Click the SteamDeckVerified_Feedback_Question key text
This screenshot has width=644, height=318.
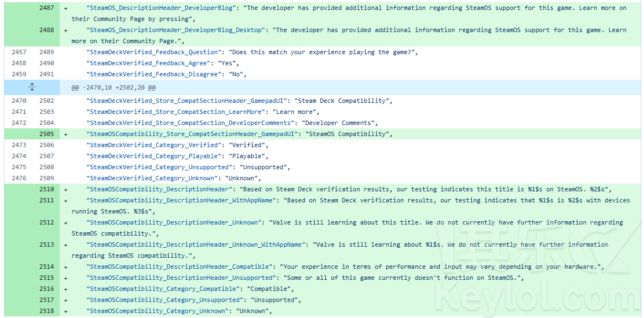(x=154, y=52)
